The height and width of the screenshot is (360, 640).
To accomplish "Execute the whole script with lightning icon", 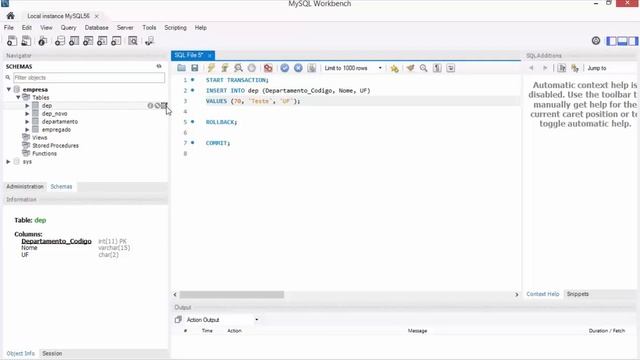I will (211, 68).
